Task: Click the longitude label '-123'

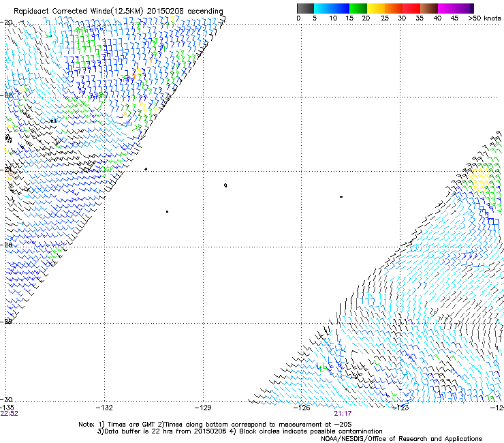Action: point(400,408)
